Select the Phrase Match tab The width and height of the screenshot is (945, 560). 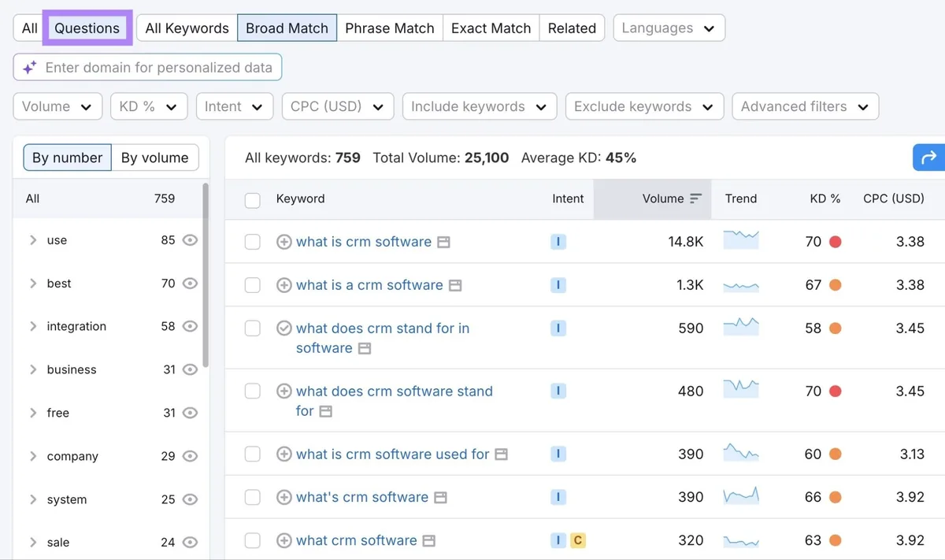390,28
